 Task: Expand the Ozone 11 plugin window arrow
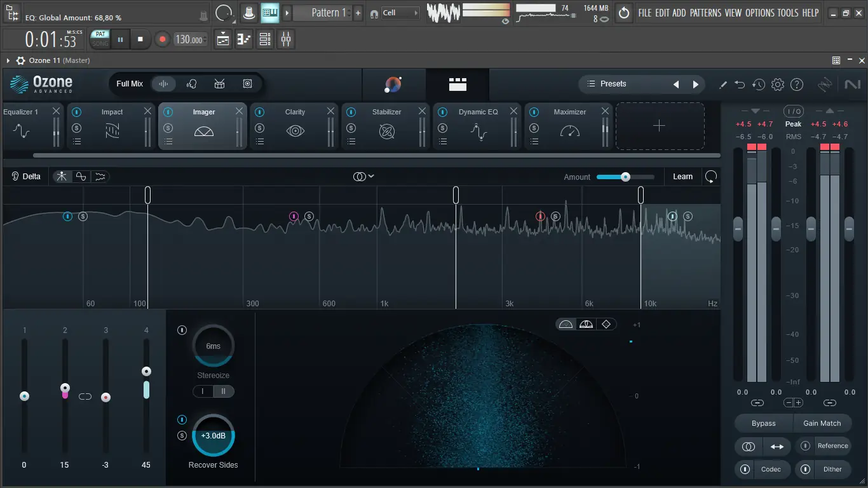8,60
